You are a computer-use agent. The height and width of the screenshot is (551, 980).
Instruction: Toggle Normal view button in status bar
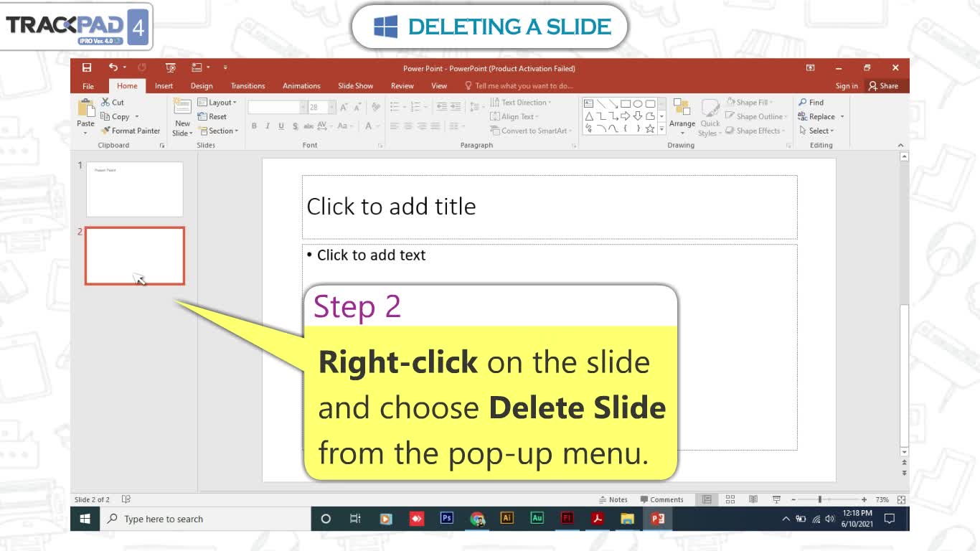point(707,499)
